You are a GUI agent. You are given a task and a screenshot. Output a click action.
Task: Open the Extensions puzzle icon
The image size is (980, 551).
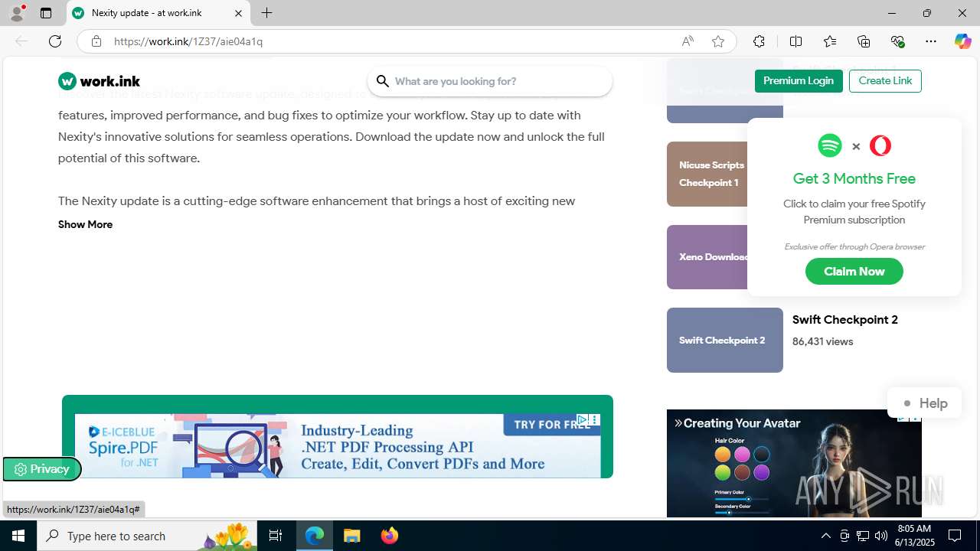point(759,41)
